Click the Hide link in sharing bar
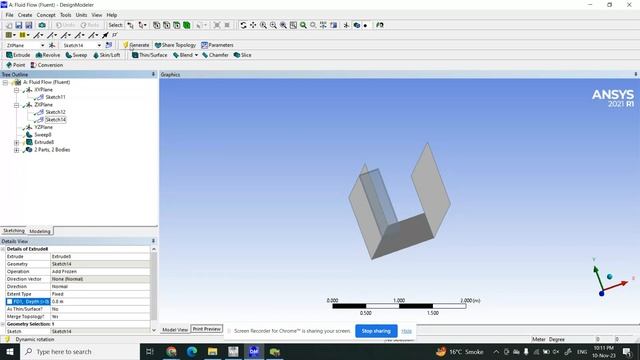The height and width of the screenshot is (360, 640). pyautogui.click(x=407, y=331)
